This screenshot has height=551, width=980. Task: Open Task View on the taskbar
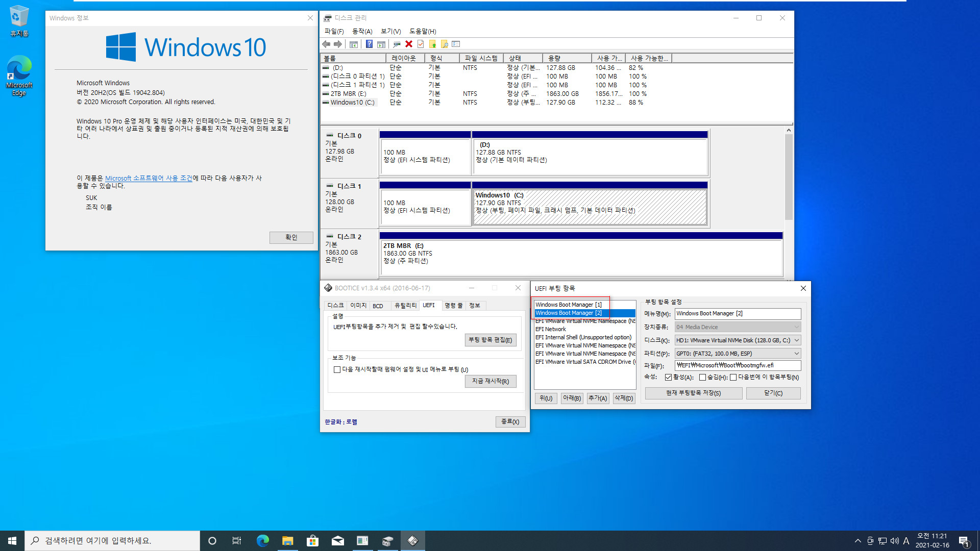237,541
